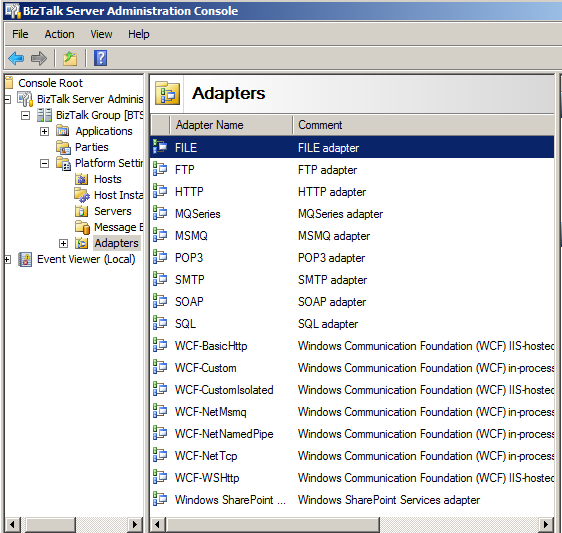Click the SMTP adapter row icon

click(x=160, y=279)
